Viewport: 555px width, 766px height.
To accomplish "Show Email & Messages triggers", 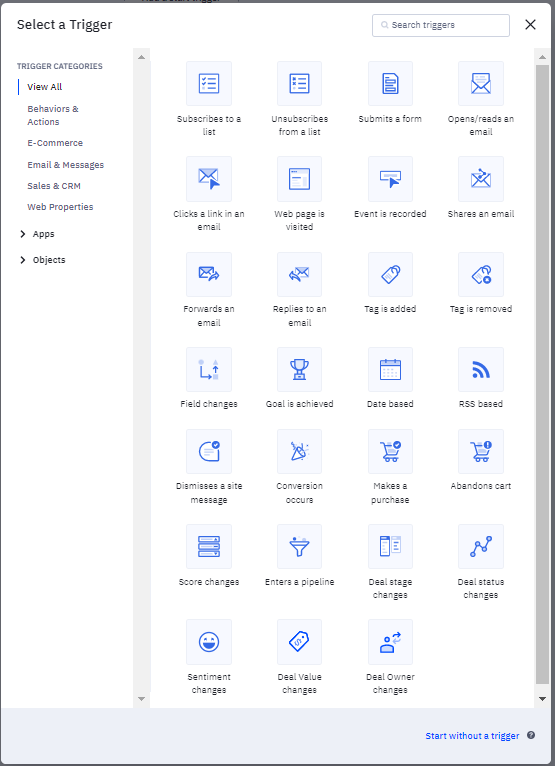I will 65,165.
